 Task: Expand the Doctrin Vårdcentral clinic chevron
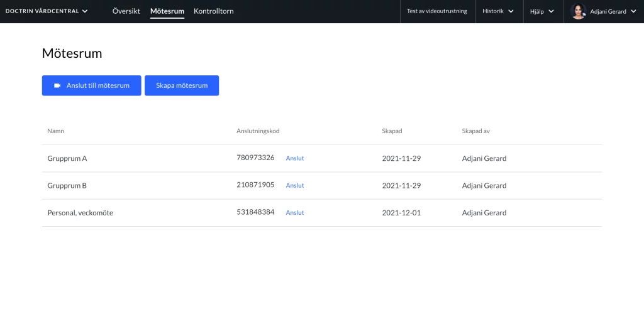[85, 11]
